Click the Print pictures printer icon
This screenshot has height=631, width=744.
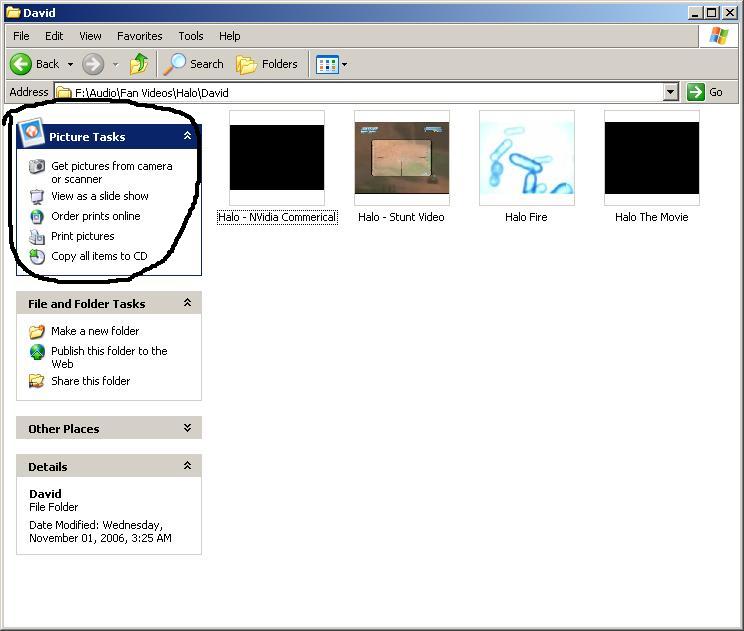[x=37, y=236]
